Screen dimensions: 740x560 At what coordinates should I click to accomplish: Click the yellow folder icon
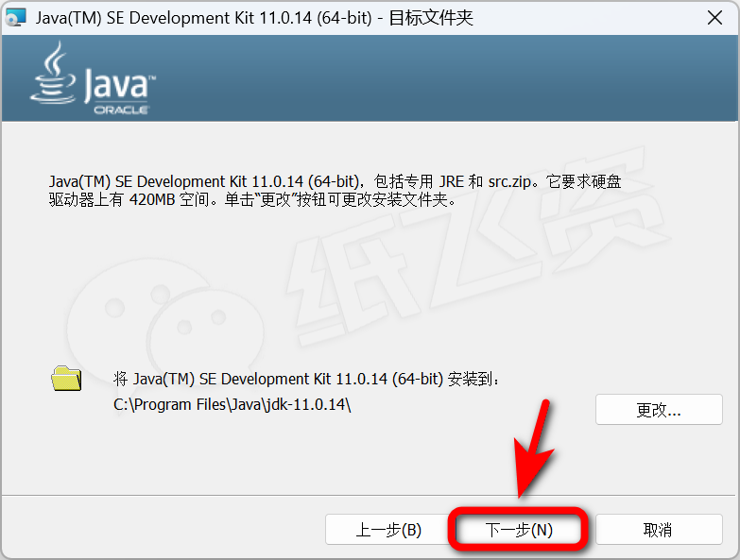(66, 379)
